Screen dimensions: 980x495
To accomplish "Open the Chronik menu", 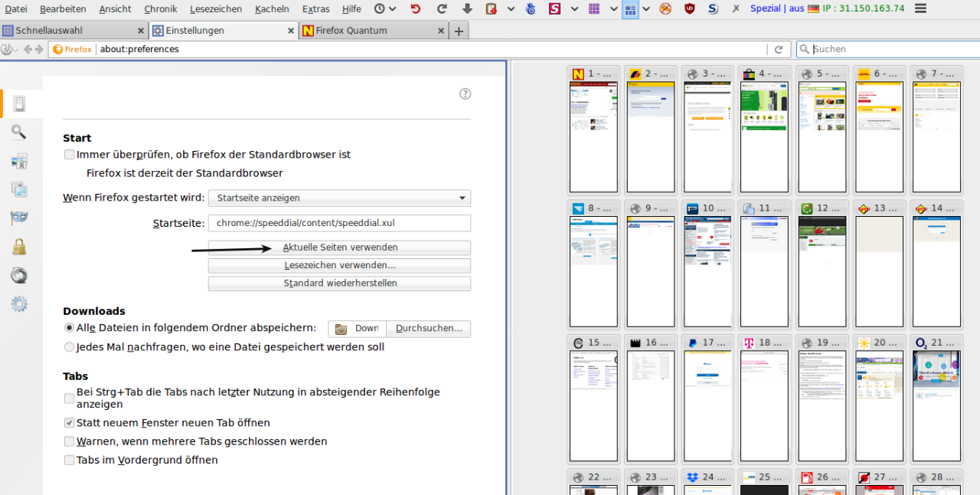I will [161, 8].
